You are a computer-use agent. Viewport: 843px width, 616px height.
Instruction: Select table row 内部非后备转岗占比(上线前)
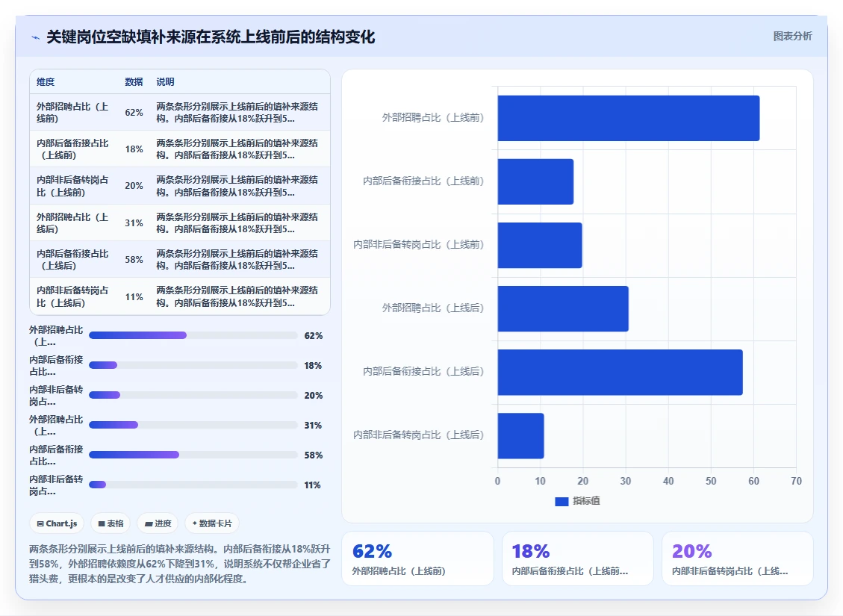click(x=179, y=185)
